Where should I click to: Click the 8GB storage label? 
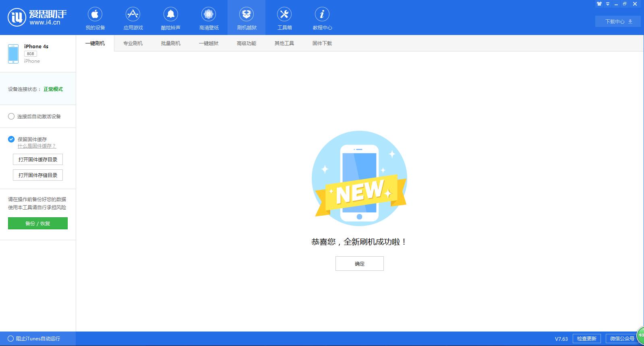30,54
